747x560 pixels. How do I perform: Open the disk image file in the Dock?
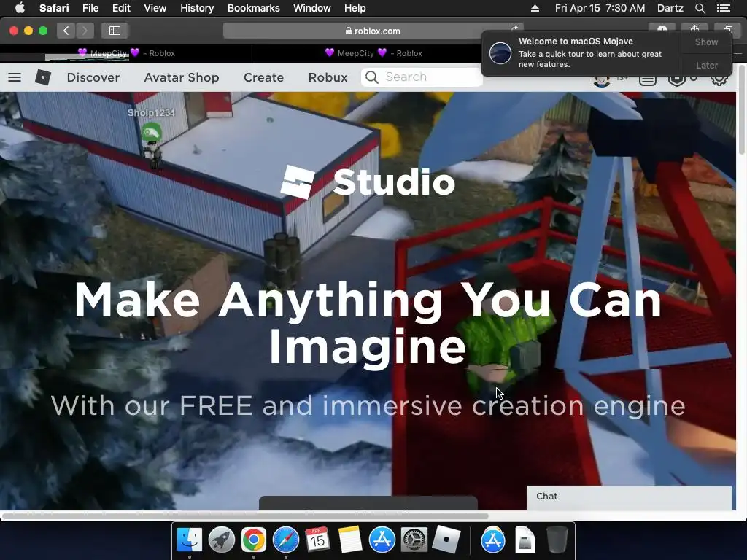(x=525, y=540)
